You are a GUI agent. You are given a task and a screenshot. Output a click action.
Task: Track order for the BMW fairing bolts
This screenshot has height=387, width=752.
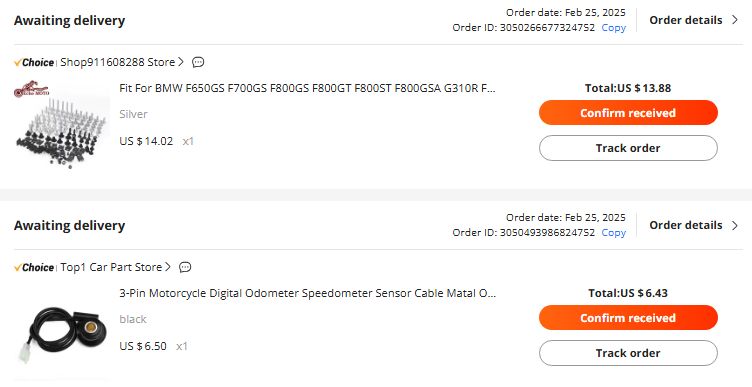click(628, 148)
